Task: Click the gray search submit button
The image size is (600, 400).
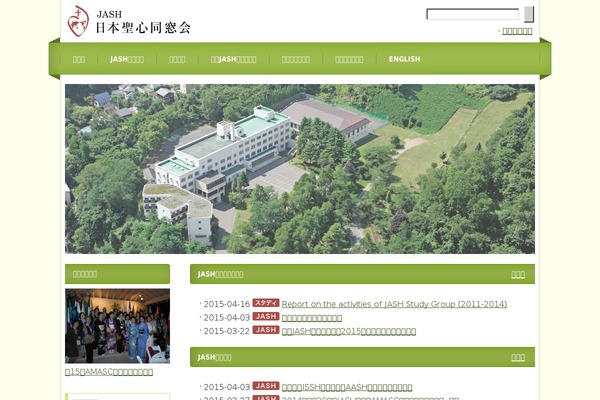Action: pyautogui.click(x=529, y=14)
